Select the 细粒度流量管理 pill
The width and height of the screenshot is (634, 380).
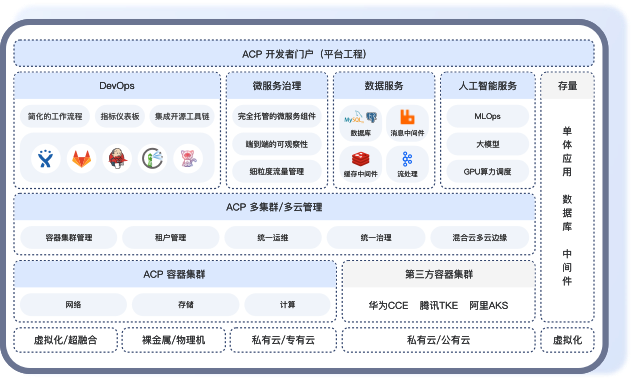(x=277, y=172)
